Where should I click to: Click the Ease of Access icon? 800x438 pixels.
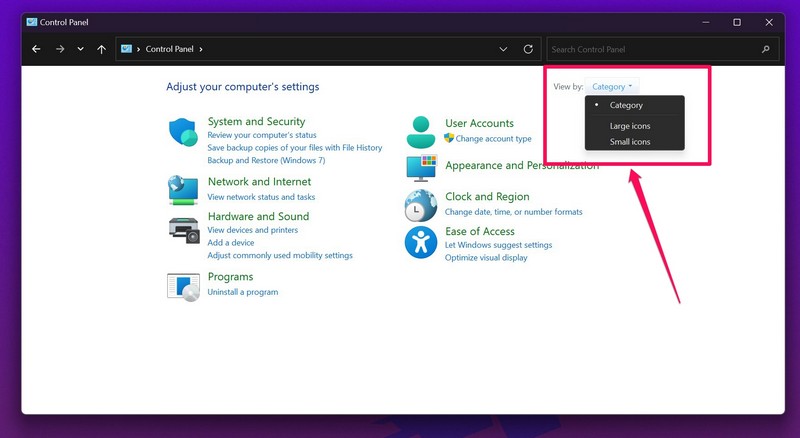point(421,242)
